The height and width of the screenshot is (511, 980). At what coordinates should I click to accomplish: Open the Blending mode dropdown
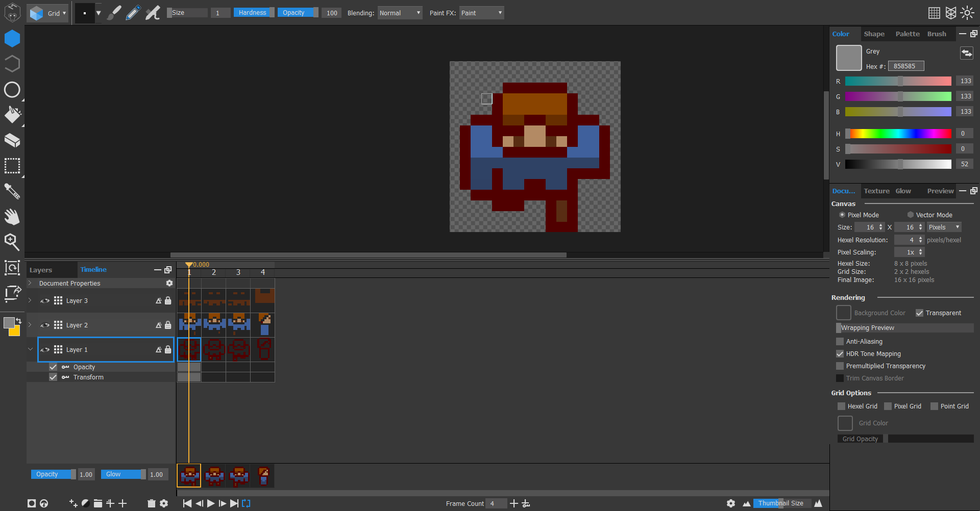(x=400, y=13)
